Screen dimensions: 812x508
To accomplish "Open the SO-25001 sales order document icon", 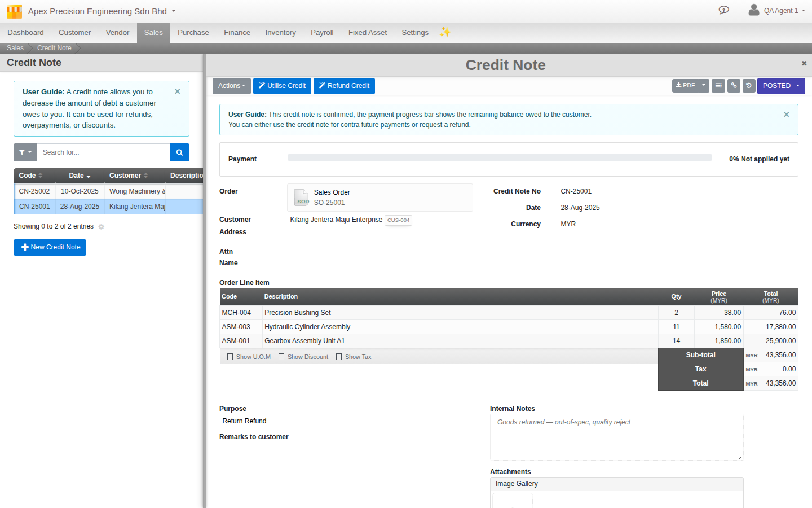I will click(303, 198).
